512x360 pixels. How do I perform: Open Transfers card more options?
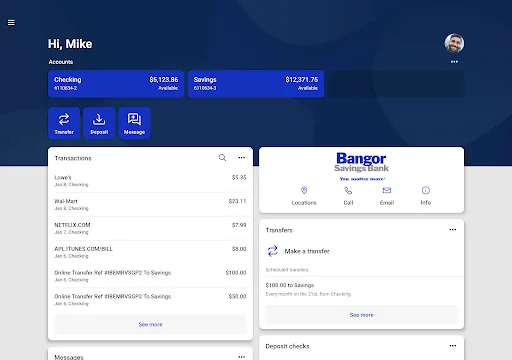pyautogui.click(x=453, y=230)
